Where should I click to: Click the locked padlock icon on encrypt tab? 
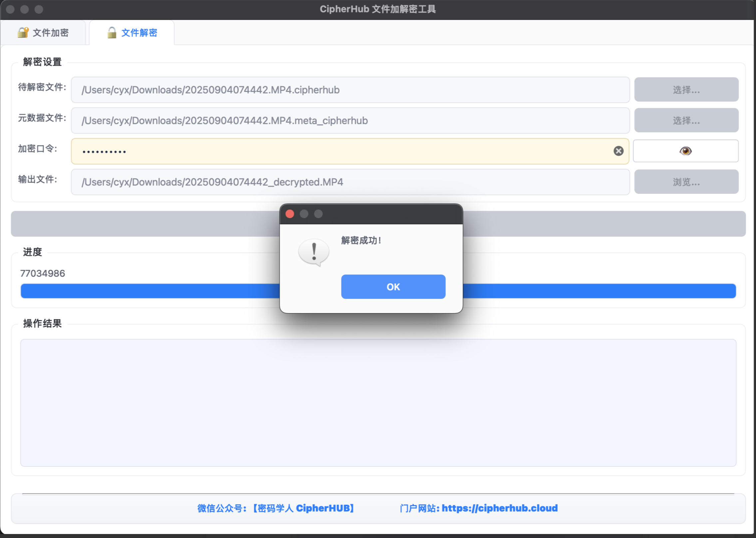pyautogui.click(x=23, y=32)
